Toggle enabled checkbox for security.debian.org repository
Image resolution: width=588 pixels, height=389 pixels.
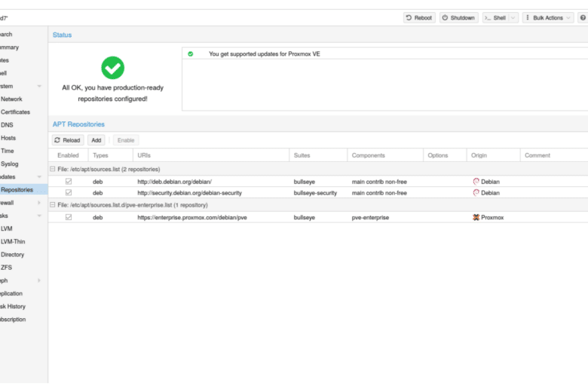pyautogui.click(x=69, y=193)
